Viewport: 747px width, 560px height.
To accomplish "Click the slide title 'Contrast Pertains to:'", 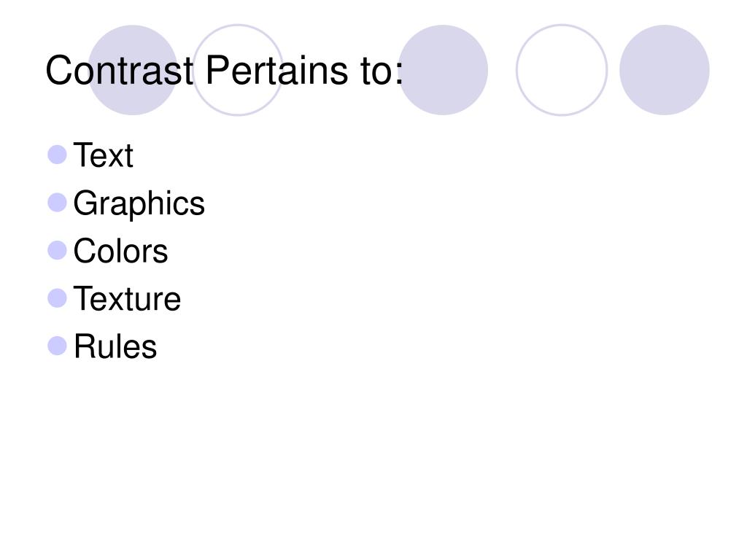I will (224, 71).
